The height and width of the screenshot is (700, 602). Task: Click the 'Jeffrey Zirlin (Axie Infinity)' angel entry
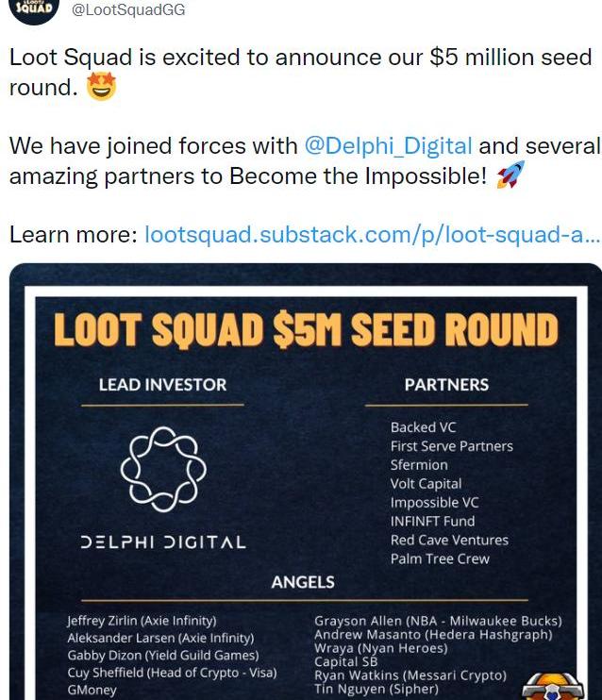[142, 621]
